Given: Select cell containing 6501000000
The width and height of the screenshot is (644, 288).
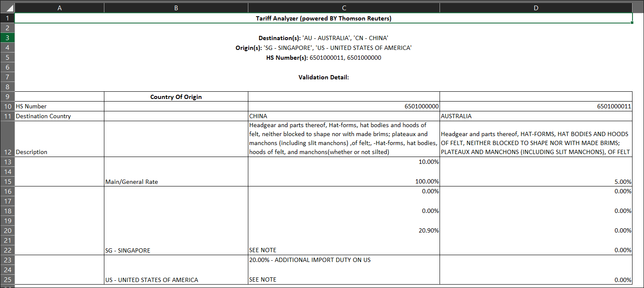Looking at the screenshot, I should (344, 106).
